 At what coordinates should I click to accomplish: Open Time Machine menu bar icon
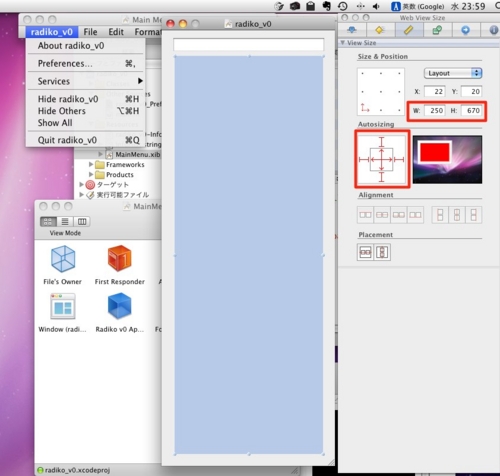[343, 6]
